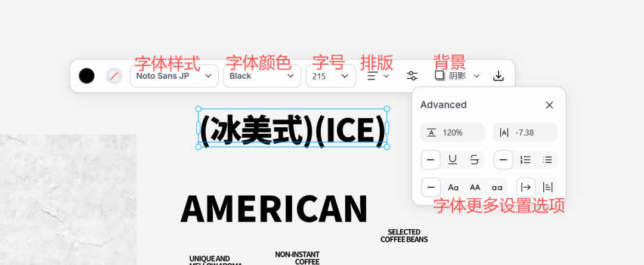Open the black text fill color swatch
Image resolution: width=644 pixels, height=265 pixels.
pos(86,76)
